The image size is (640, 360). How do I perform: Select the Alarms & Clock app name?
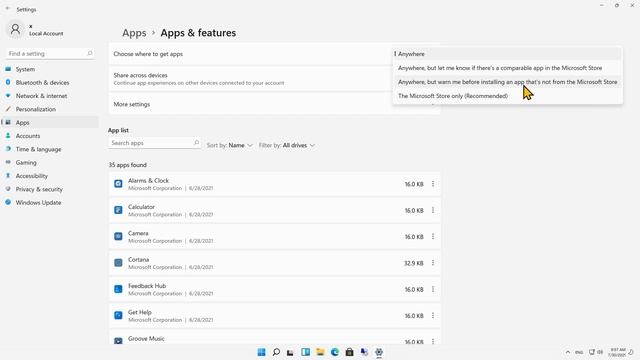[x=148, y=180]
